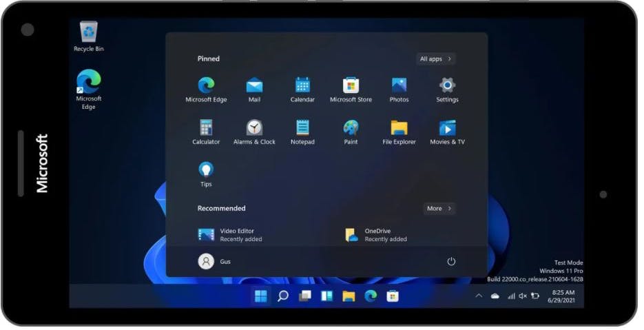Open the Gus user account menu
Screen dimensions: 644x330
point(214,261)
